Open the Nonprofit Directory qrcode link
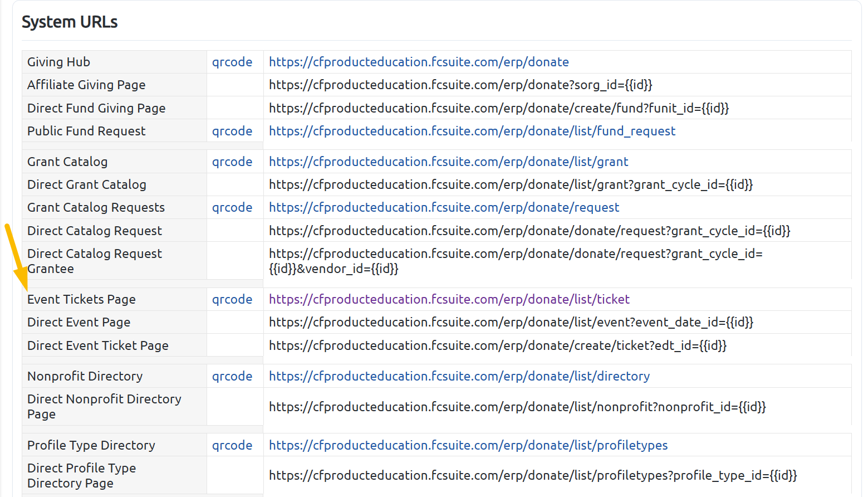 point(232,376)
